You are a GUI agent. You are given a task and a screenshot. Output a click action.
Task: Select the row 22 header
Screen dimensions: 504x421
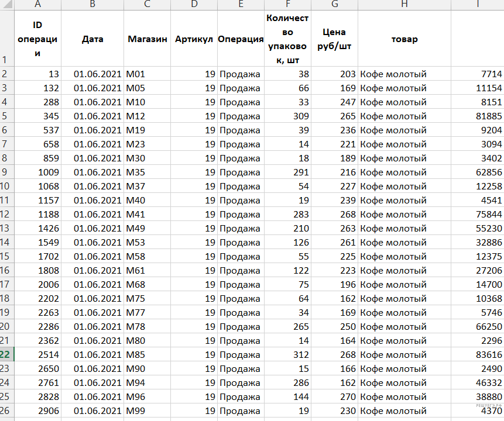pos(6,355)
